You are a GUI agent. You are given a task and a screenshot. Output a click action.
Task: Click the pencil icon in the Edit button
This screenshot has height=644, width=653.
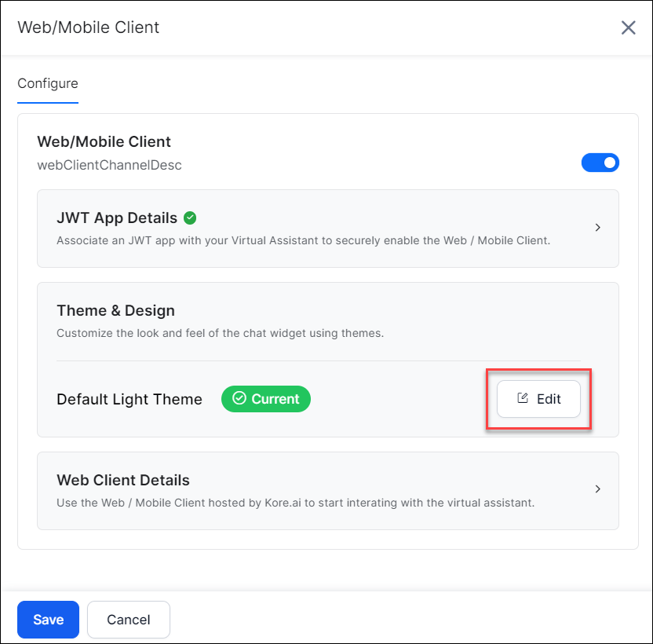tap(523, 398)
